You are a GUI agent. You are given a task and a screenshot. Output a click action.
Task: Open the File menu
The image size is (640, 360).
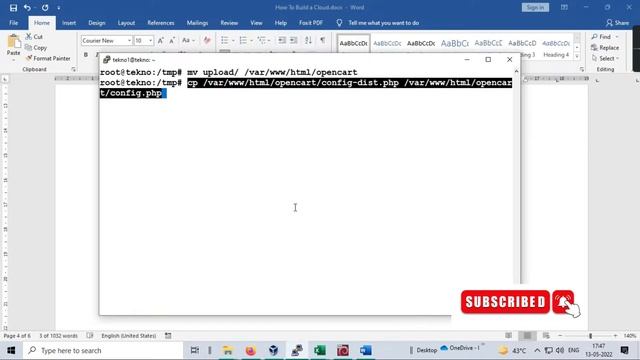[x=13, y=23]
